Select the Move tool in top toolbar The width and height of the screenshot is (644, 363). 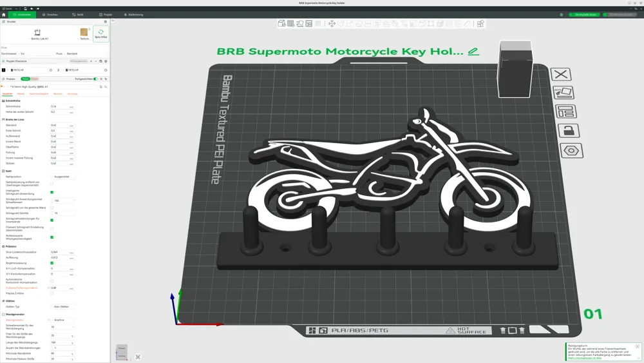point(332,24)
